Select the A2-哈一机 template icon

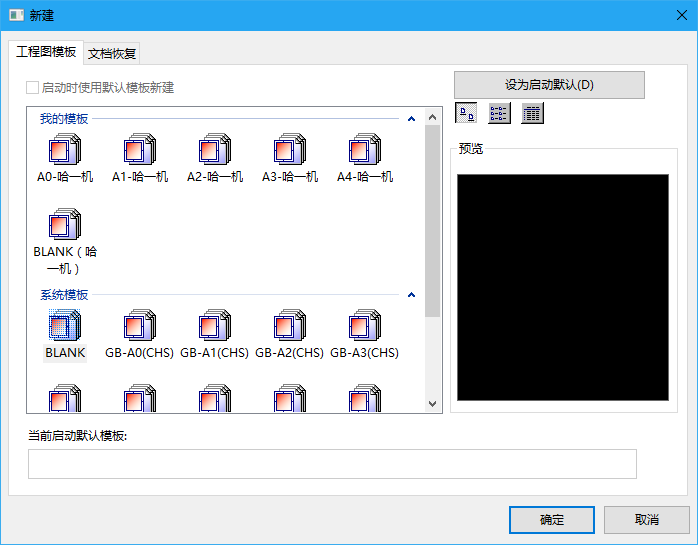tap(215, 150)
